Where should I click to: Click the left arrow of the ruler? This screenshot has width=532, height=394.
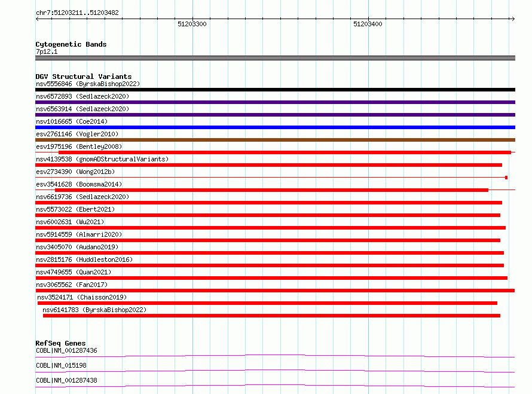tap(37, 19)
